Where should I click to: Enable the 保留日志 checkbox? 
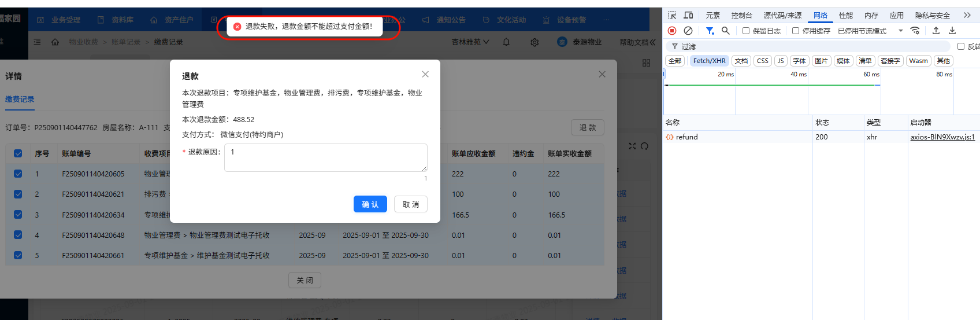click(x=746, y=31)
